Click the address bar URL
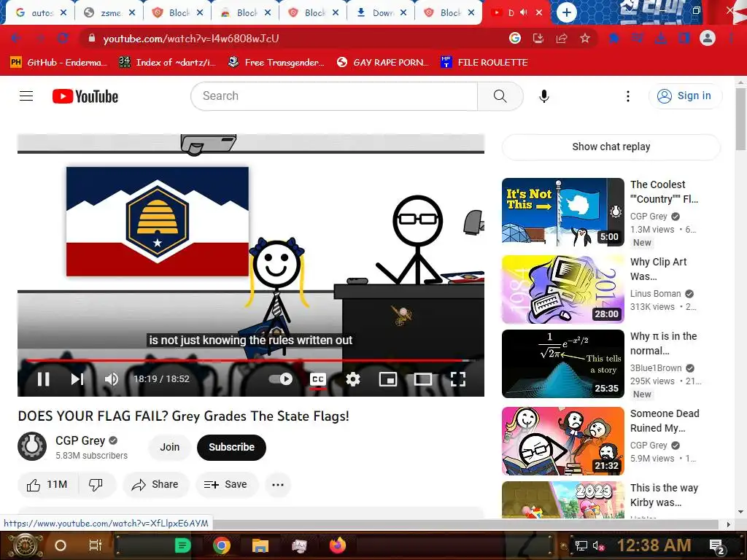The width and height of the screenshot is (747, 560). pos(191,39)
